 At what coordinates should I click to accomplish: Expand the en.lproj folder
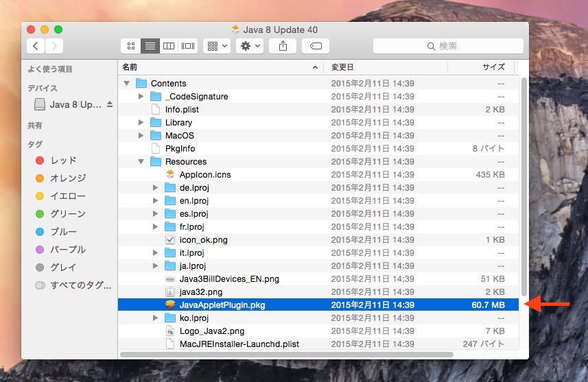(155, 200)
